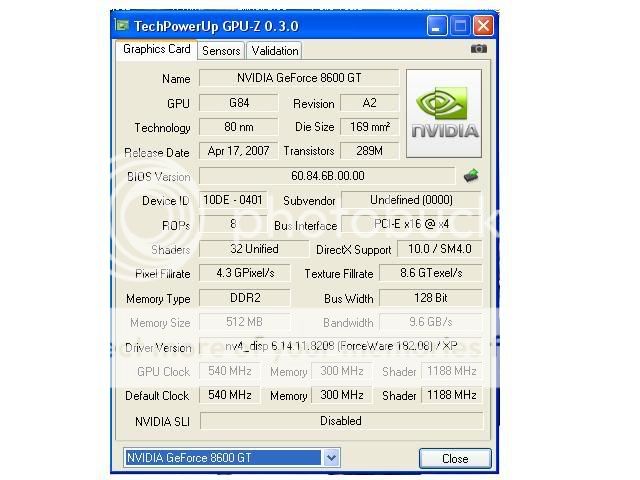
Task: Click the Release Date Apr 17, 2007
Action: (x=238, y=151)
